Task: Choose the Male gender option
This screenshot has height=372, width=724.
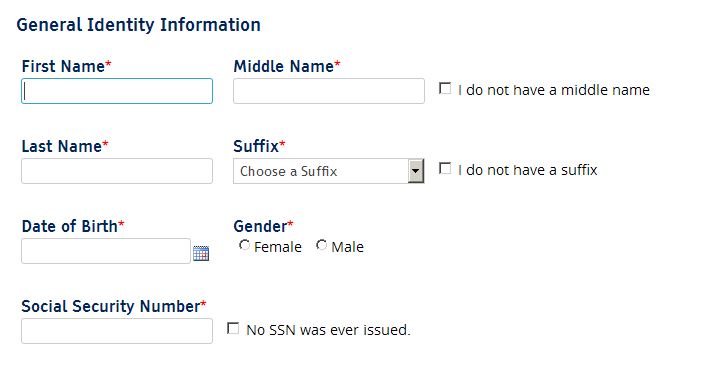Action: pos(321,246)
